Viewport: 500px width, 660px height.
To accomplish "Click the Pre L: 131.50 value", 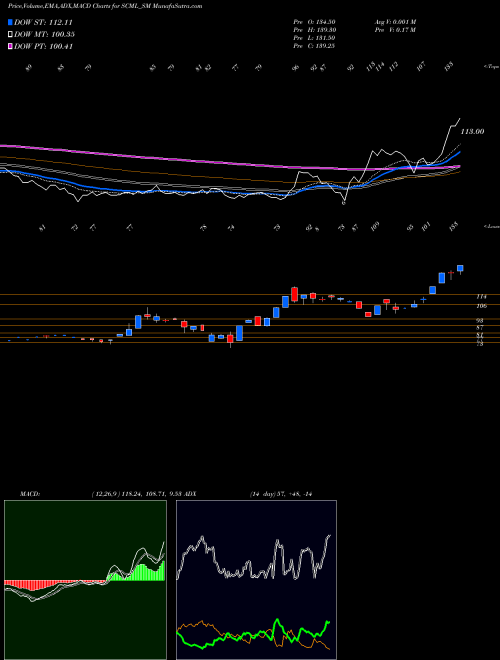I will pyautogui.click(x=314, y=38).
